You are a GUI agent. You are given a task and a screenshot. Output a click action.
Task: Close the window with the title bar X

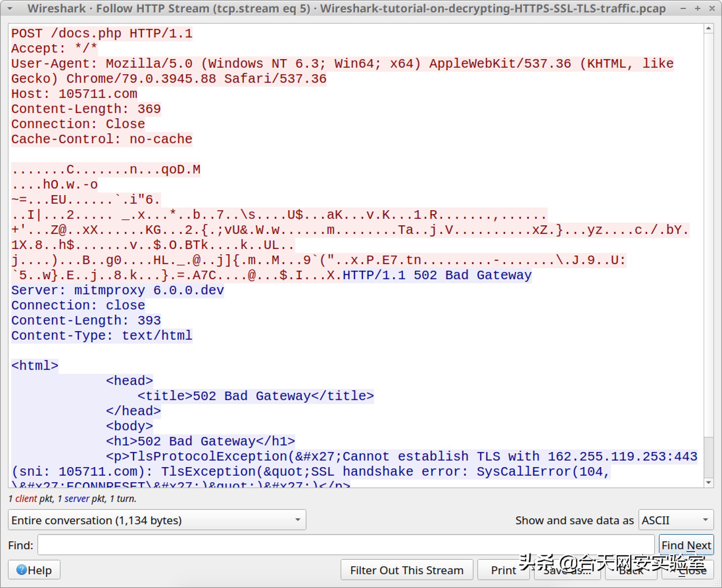[x=712, y=9]
